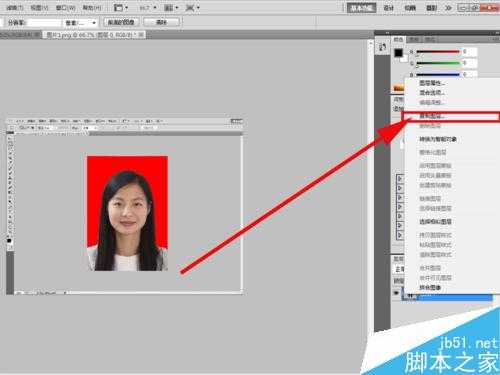Open the Color panel flyout menu icon

point(496,39)
